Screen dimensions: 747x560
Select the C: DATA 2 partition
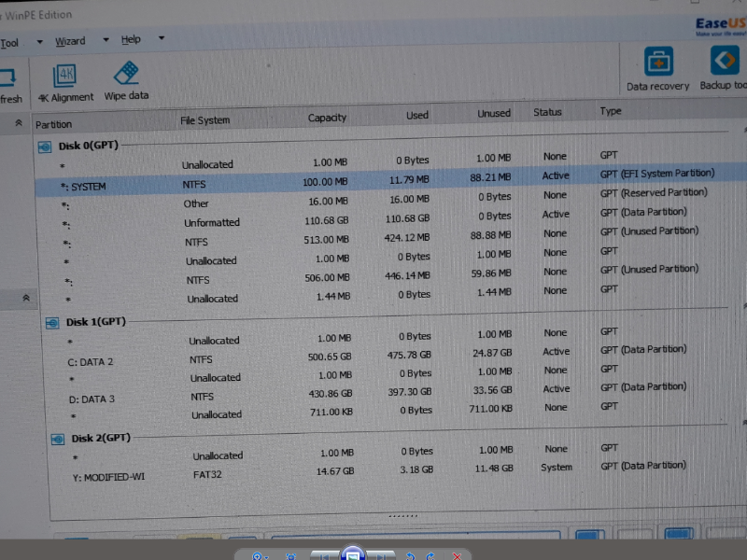point(91,362)
